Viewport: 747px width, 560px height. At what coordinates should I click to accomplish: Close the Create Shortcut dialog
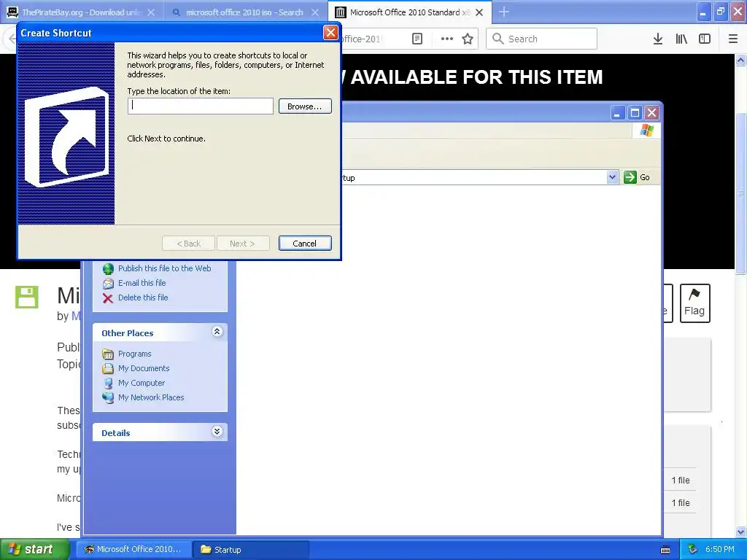[330, 32]
